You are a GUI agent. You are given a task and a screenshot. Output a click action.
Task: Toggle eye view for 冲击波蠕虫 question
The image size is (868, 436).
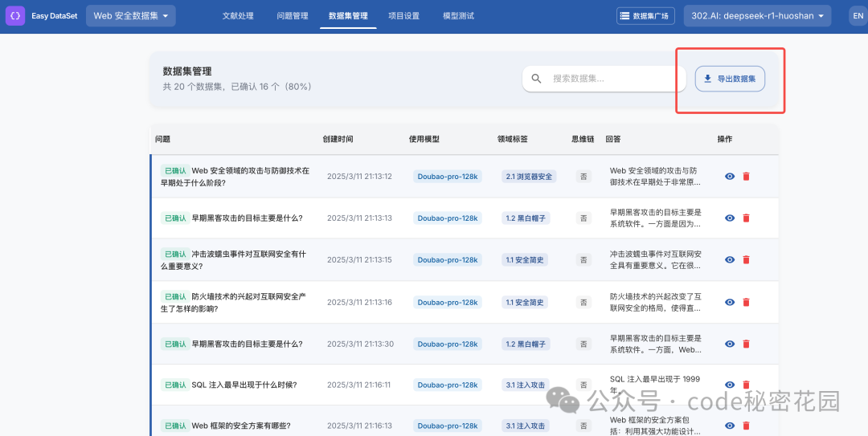[730, 259]
